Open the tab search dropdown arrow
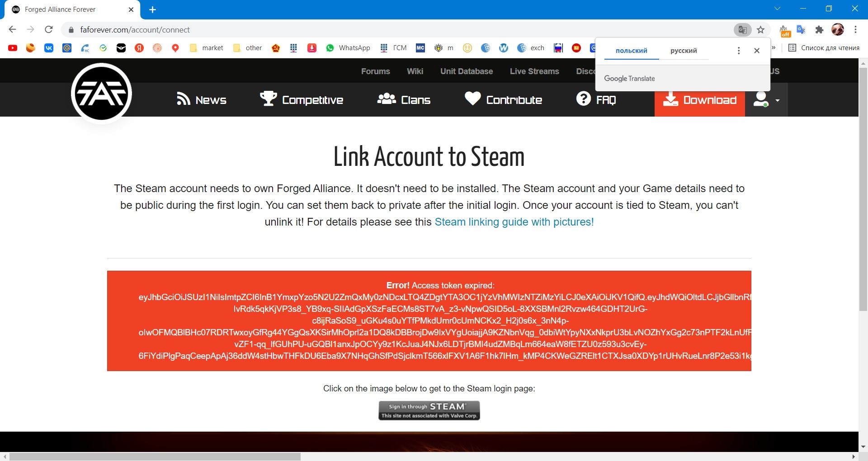 click(778, 9)
